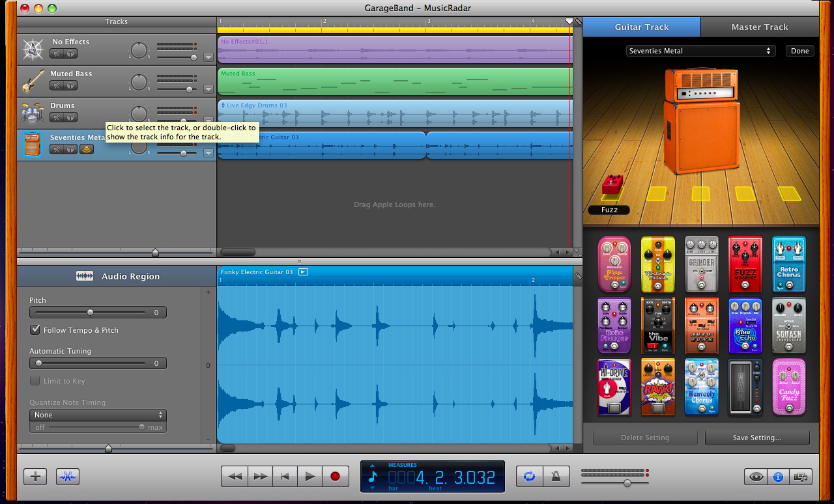The height and width of the screenshot is (504, 834).
Task: Open the track editor with scissors icon
Action: (x=67, y=476)
